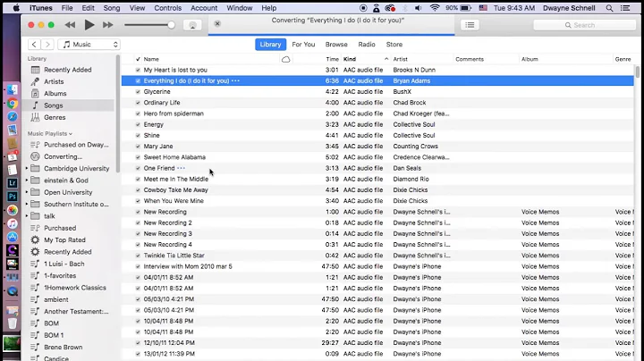Click the volume slider knob
This screenshot has width=644, height=361.
click(x=171, y=25)
